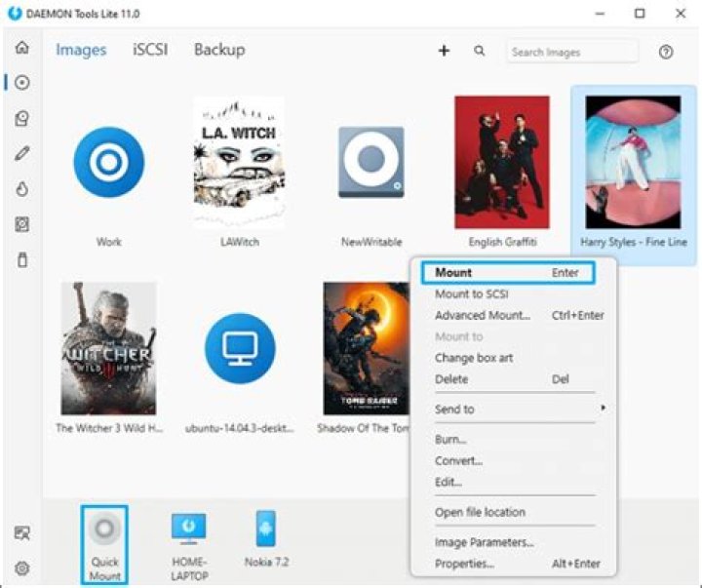702x588 pixels.
Task: Choose Mount from the context menu
Action: click(506, 273)
